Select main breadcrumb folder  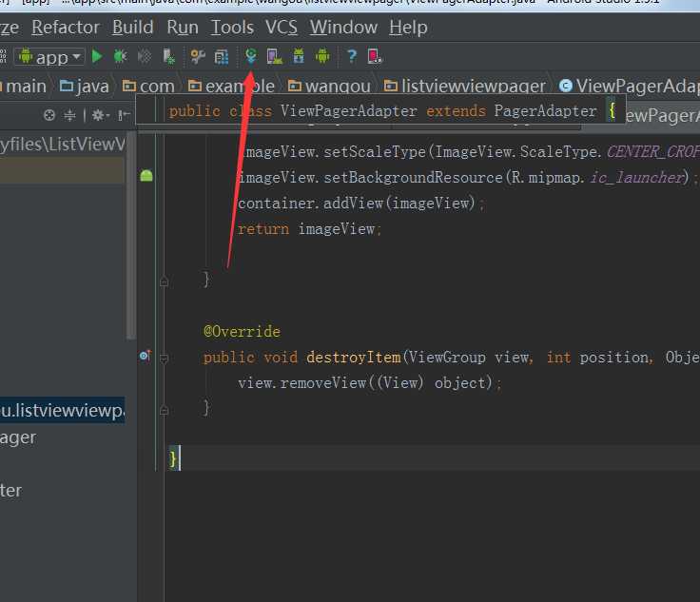[x=23, y=87]
